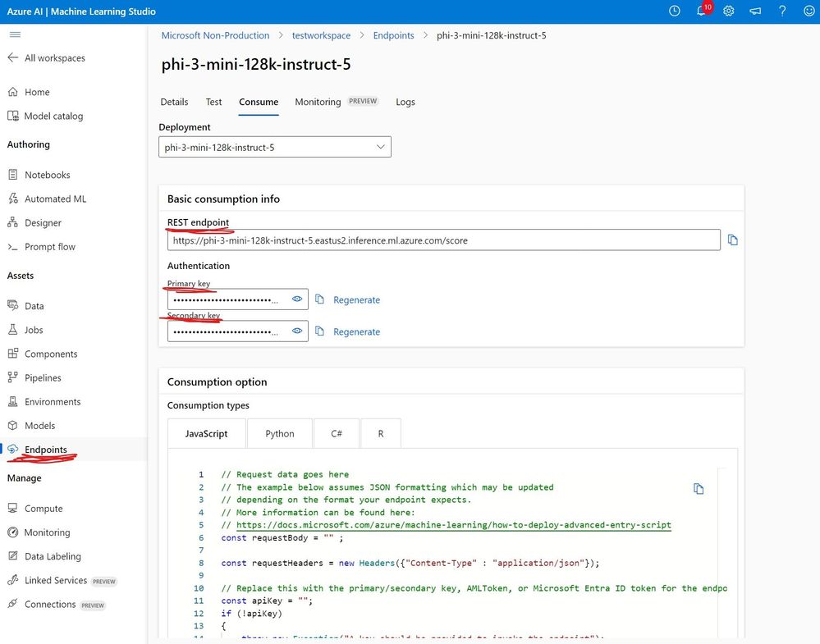Copy the REST endpoint URL
The height and width of the screenshot is (644, 820).
click(x=733, y=240)
